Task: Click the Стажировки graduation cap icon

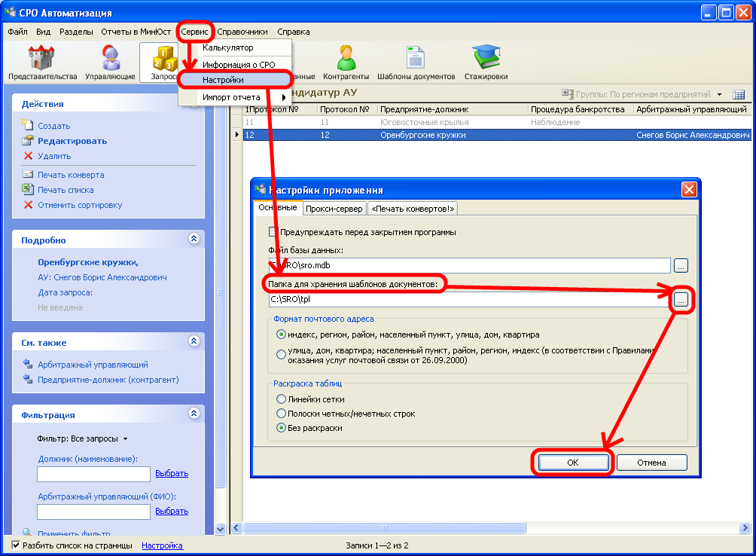Action: [486, 62]
